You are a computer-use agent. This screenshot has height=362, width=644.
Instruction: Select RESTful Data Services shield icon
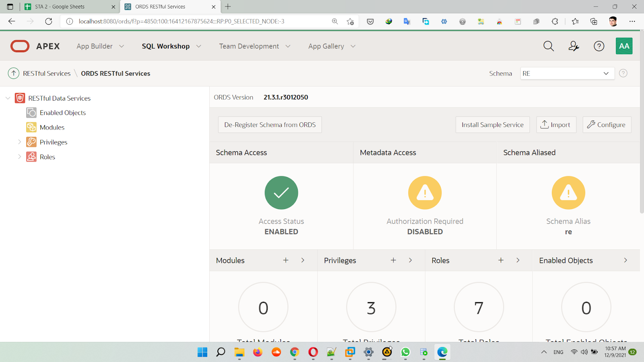(x=20, y=98)
